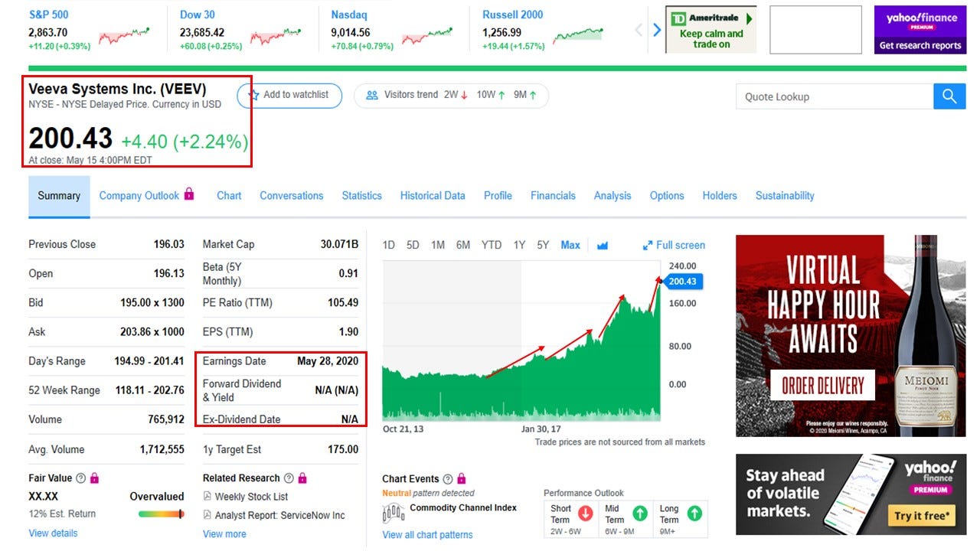Viewport: 980px width, 551px height.
Task: Click the chart type icon next to Max
Action: 603,246
